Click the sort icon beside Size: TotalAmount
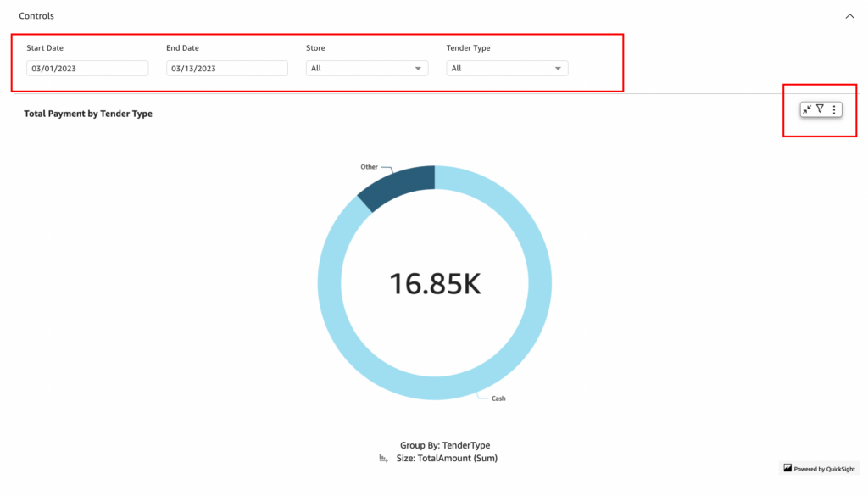 (x=383, y=458)
